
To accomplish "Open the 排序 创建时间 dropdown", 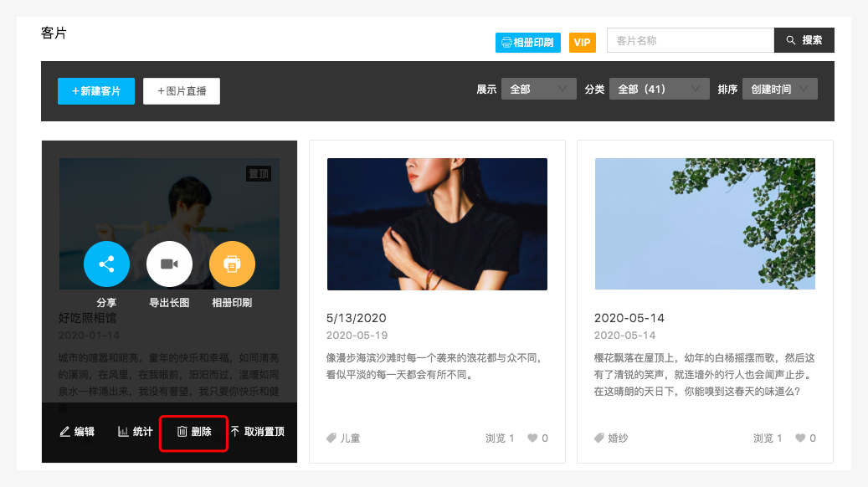I will [x=779, y=89].
